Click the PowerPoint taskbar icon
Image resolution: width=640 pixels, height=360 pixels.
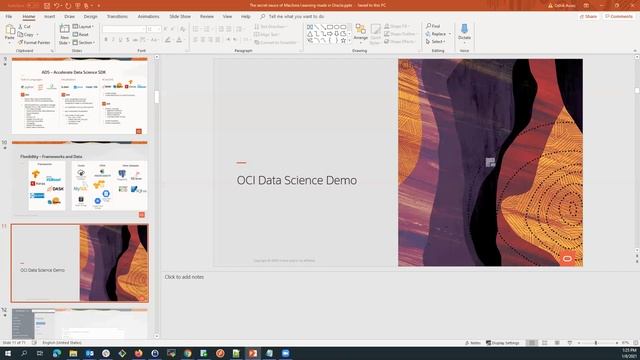point(253,353)
